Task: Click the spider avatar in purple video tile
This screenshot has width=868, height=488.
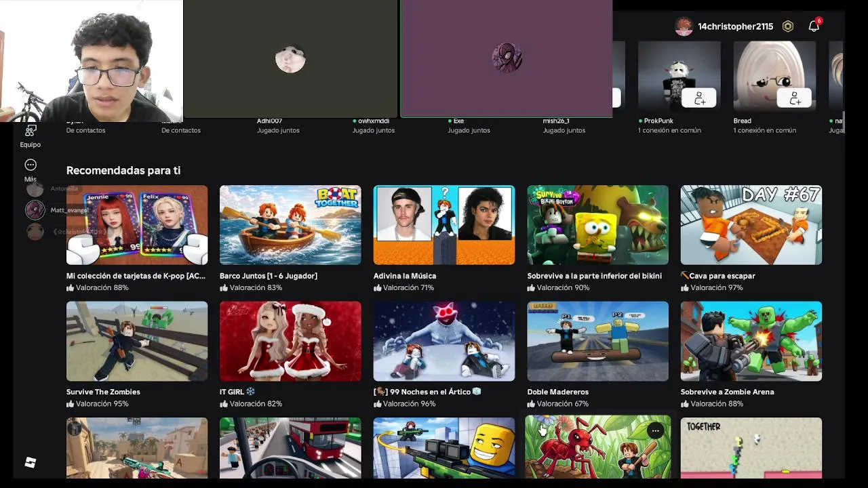Action: coord(507,59)
